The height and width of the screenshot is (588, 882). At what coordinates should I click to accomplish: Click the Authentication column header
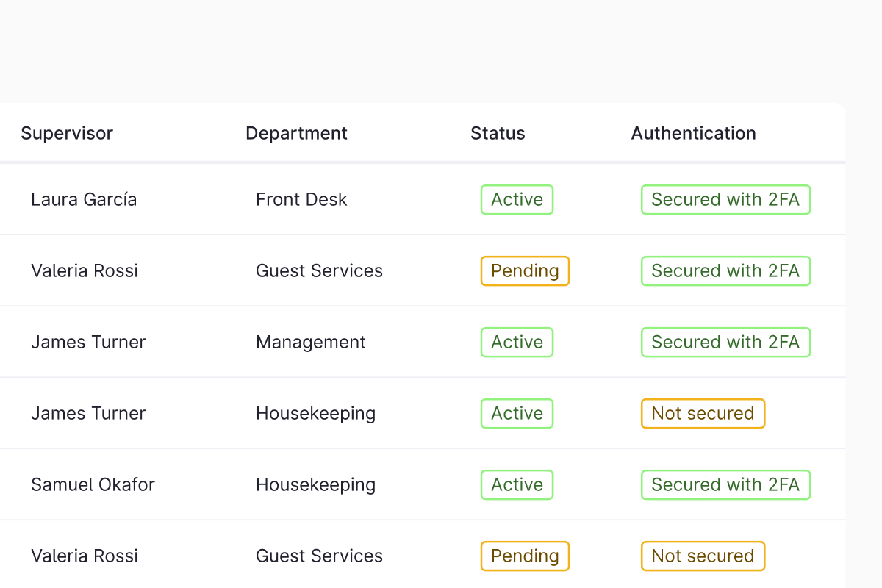(693, 133)
